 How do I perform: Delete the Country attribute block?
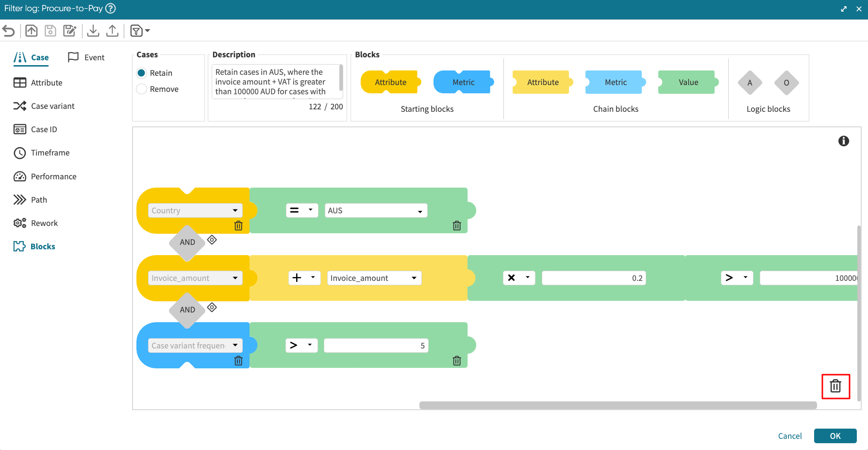tap(238, 225)
